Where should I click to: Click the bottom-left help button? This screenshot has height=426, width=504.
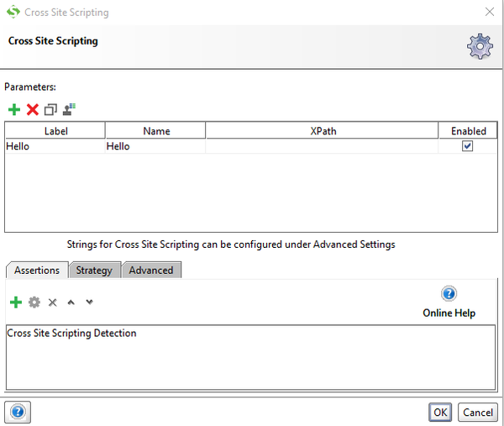coord(18,412)
